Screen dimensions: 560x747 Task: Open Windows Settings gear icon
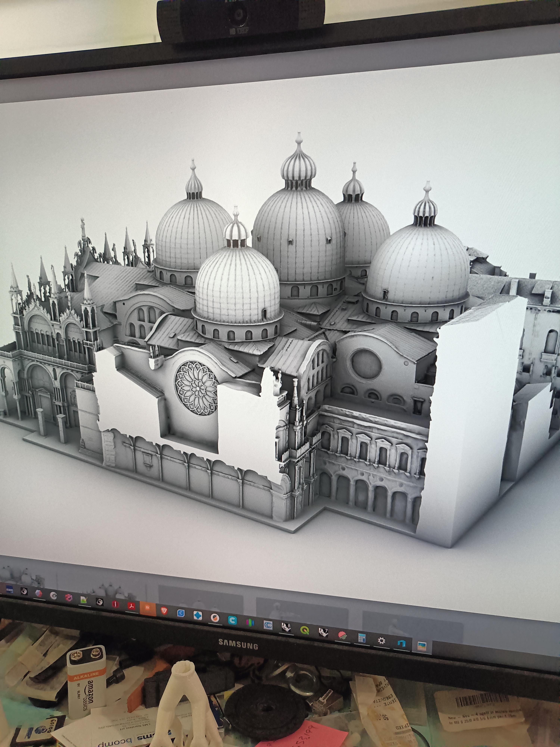click(x=381, y=641)
